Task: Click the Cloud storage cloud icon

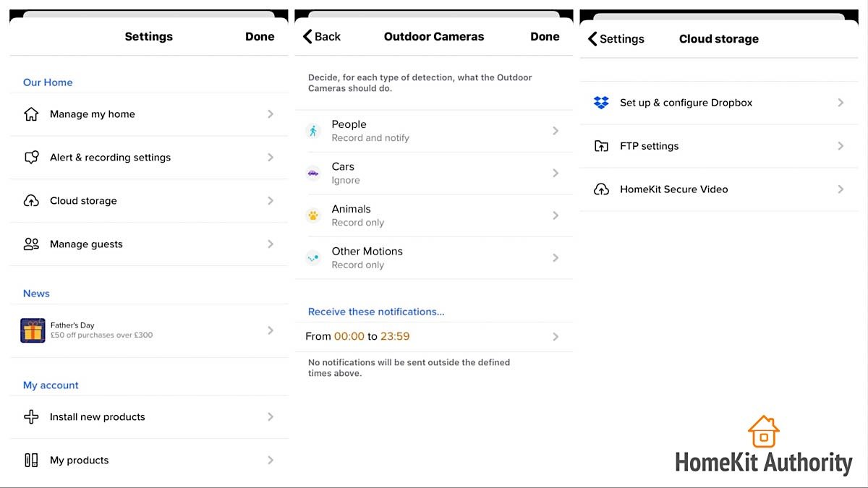Action: point(32,200)
